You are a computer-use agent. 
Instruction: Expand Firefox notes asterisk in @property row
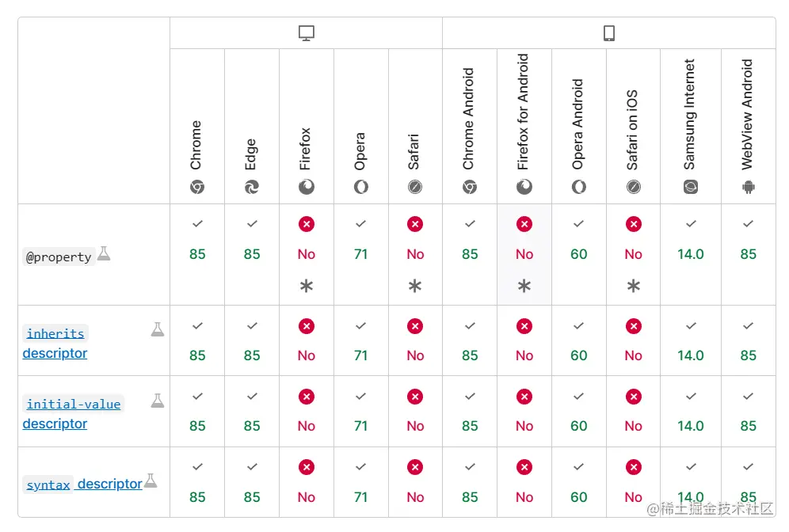click(x=307, y=287)
